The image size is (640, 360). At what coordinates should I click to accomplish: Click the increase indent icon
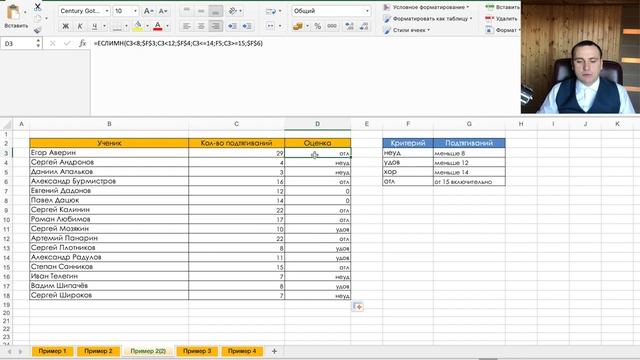pos(247,26)
